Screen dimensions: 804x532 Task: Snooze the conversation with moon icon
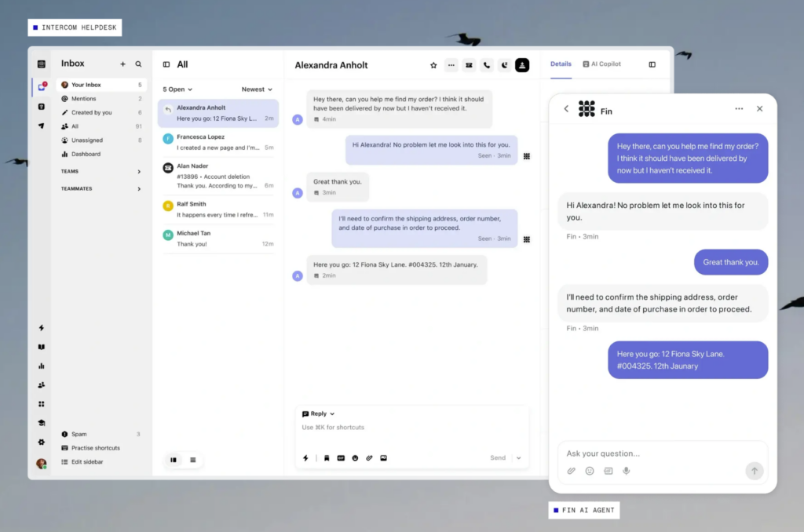tap(505, 65)
